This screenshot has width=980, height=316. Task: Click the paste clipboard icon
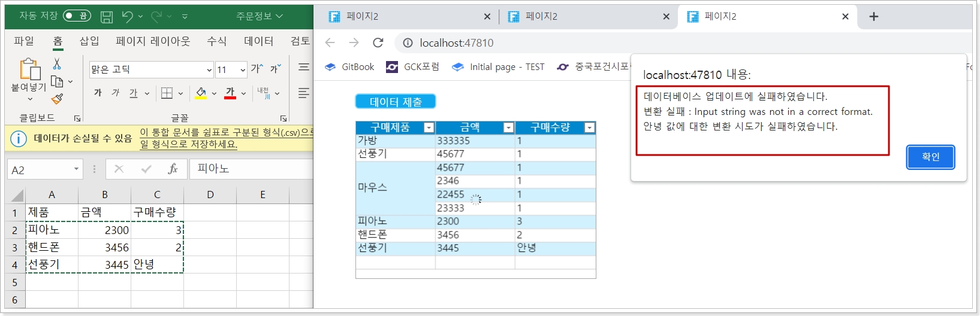coord(29,69)
